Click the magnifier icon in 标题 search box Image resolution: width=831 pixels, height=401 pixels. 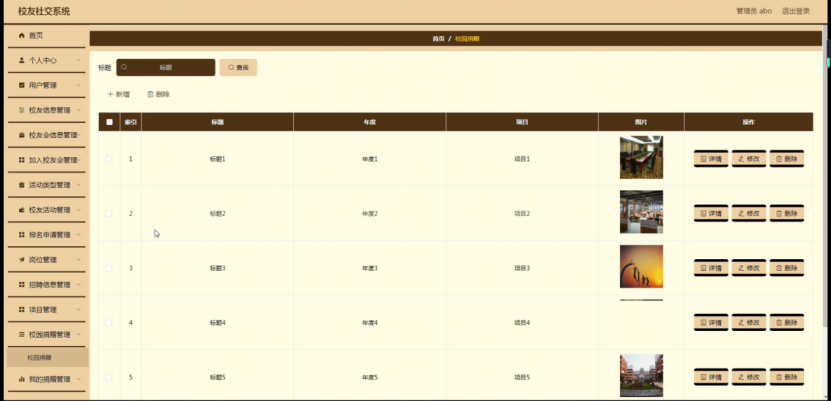(x=124, y=67)
